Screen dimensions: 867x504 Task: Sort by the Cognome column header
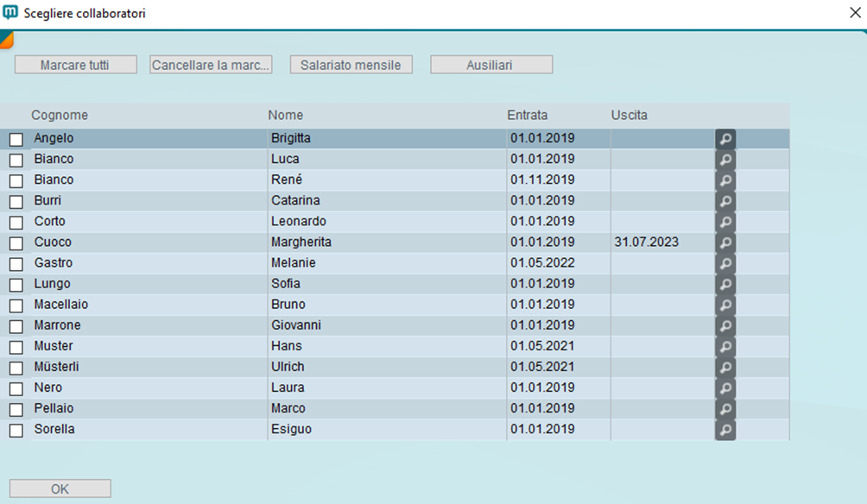click(x=60, y=115)
